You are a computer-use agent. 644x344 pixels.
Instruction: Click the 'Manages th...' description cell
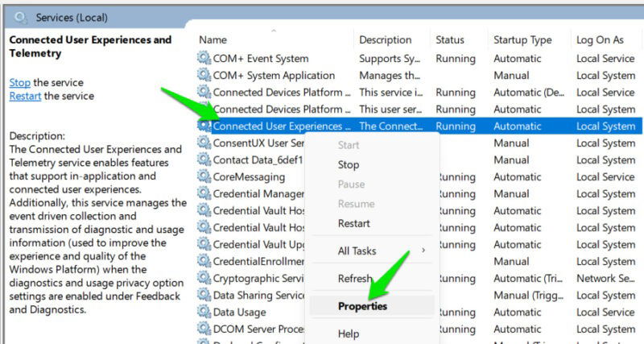click(390, 76)
